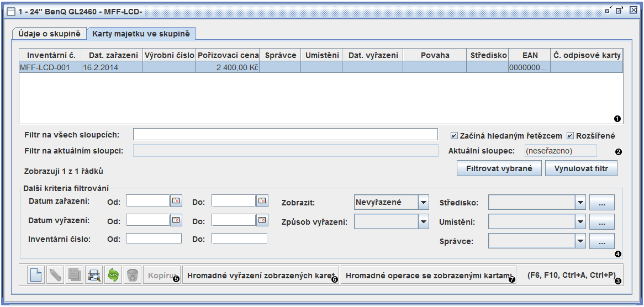This screenshot has height=307, width=644.
Task: Focus the 'Filtr na všech sloupcích' field
Action: click(286, 135)
